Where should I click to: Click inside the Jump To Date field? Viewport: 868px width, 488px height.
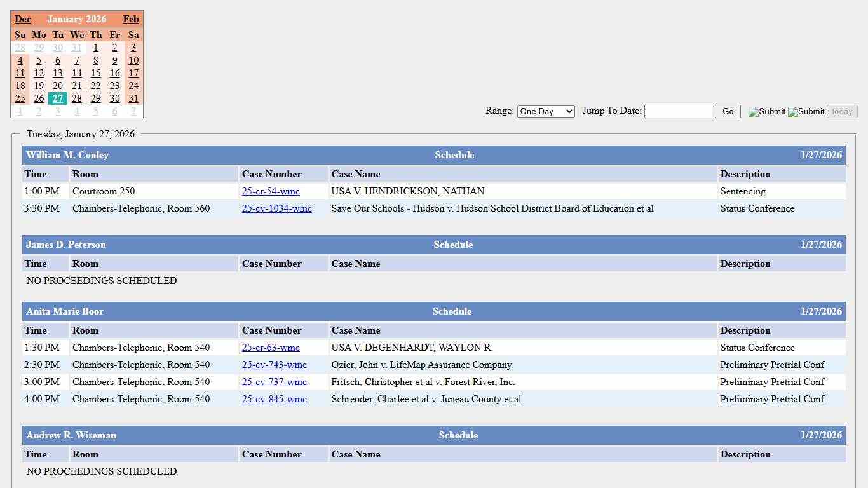click(x=677, y=111)
